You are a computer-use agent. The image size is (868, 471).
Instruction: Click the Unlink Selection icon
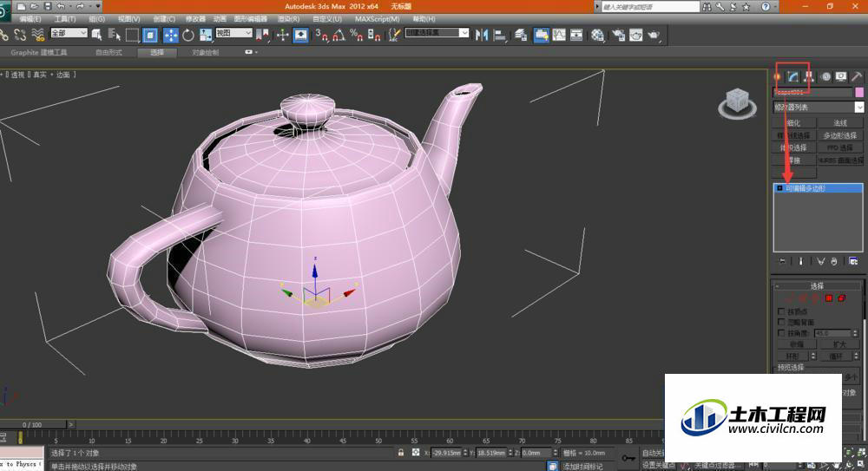pos(20,35)
